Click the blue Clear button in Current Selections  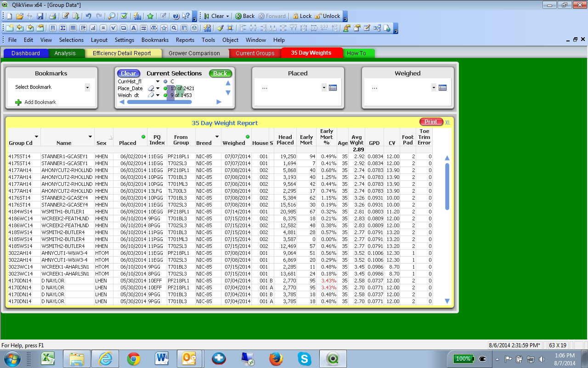[129, 74]
